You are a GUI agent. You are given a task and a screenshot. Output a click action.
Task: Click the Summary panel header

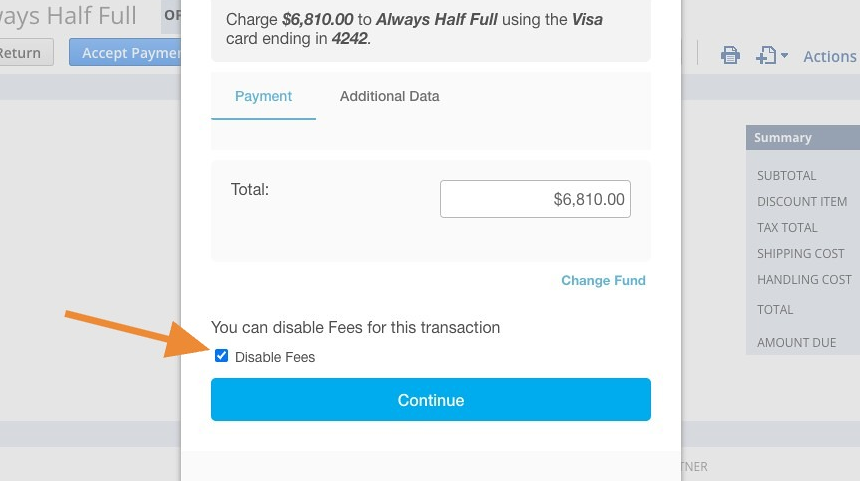(x=803, y=138)
